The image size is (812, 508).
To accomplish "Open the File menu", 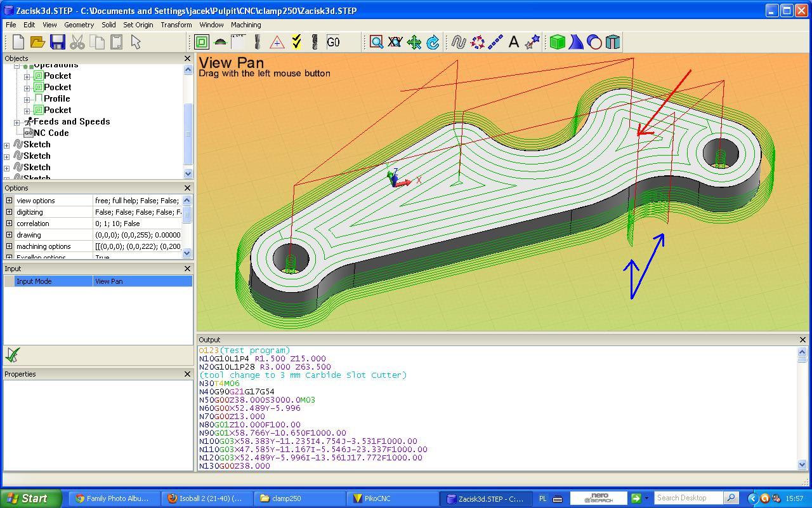I will pos(11,25).
